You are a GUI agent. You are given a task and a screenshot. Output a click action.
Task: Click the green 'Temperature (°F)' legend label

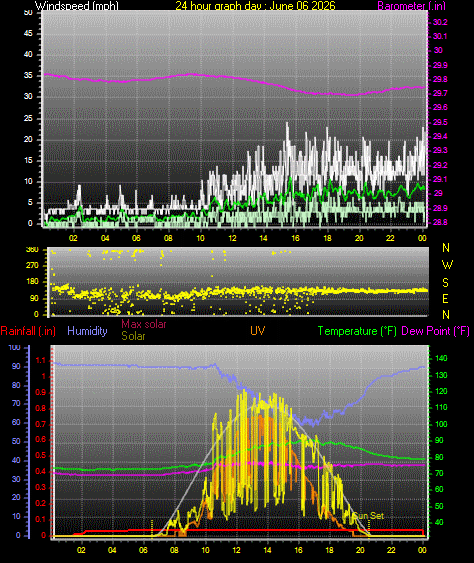[x=357, y=331]
